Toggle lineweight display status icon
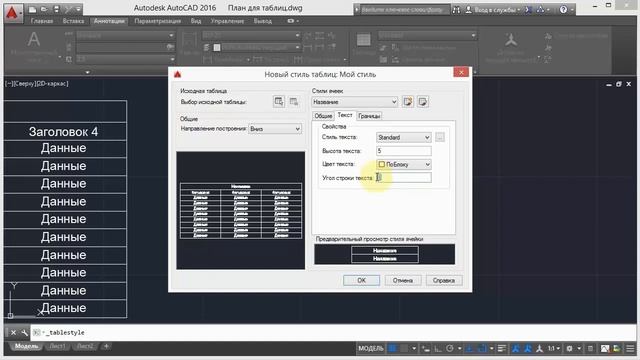This screenshot has width=640, height=360. point(502,348)
